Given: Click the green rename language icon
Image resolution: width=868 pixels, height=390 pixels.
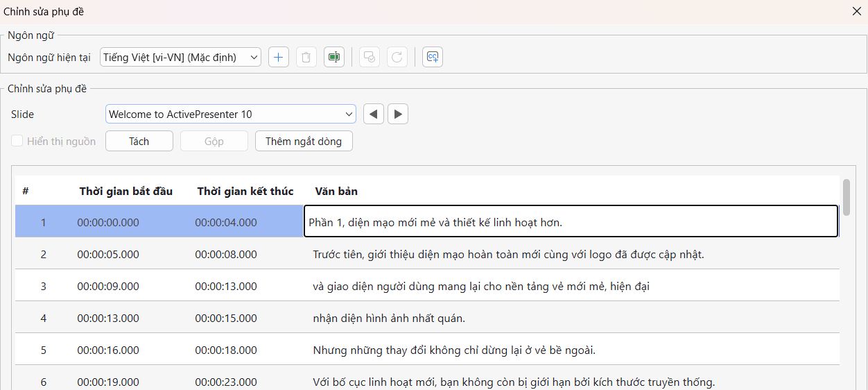Looking at the screenshot, I should point(334,57).
